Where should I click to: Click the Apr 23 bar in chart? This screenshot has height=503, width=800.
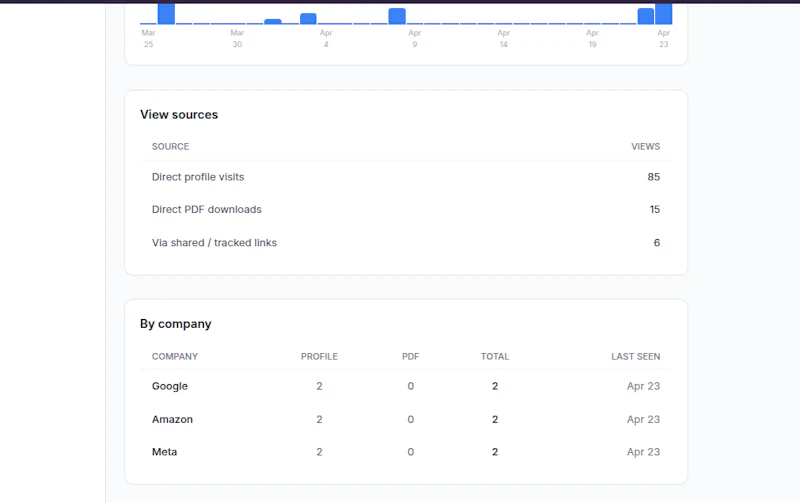point(663,14)
